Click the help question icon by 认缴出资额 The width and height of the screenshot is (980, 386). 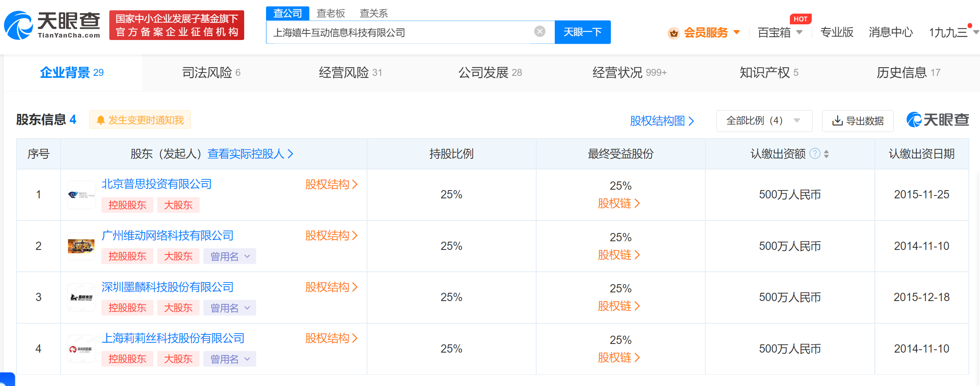(x=815, y=154)
